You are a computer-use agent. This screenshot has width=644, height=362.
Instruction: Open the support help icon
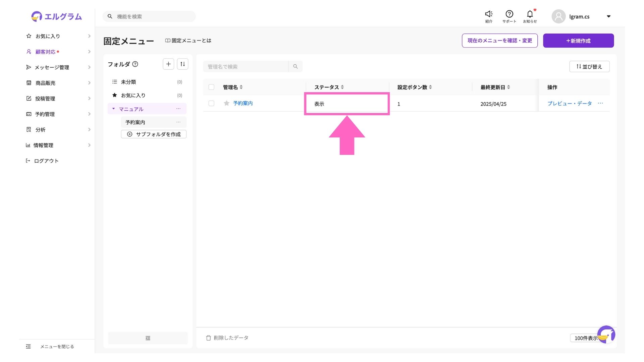click(509, 14)
